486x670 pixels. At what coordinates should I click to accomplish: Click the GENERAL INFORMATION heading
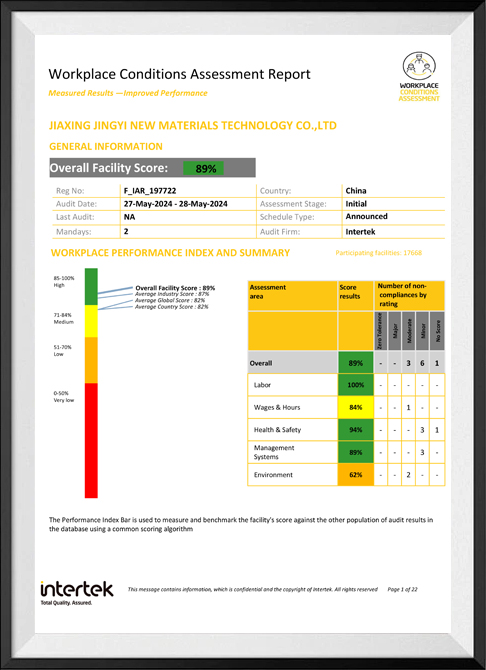tap(106, 147)
